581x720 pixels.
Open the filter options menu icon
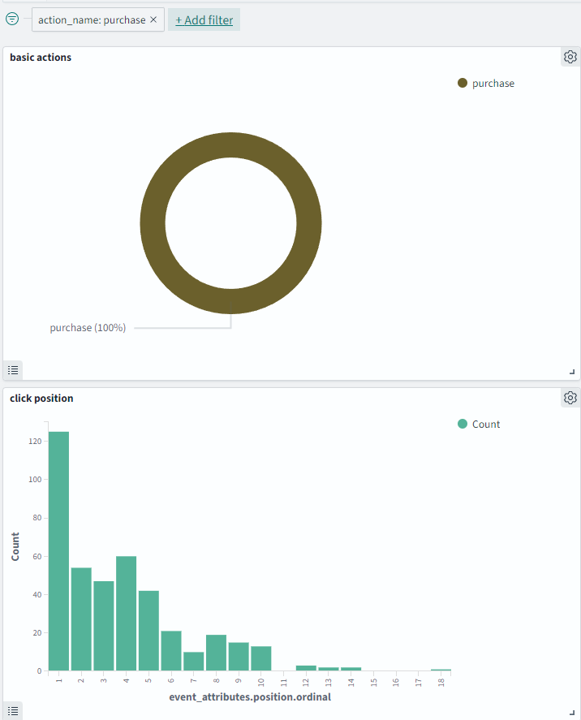point(12,19)
